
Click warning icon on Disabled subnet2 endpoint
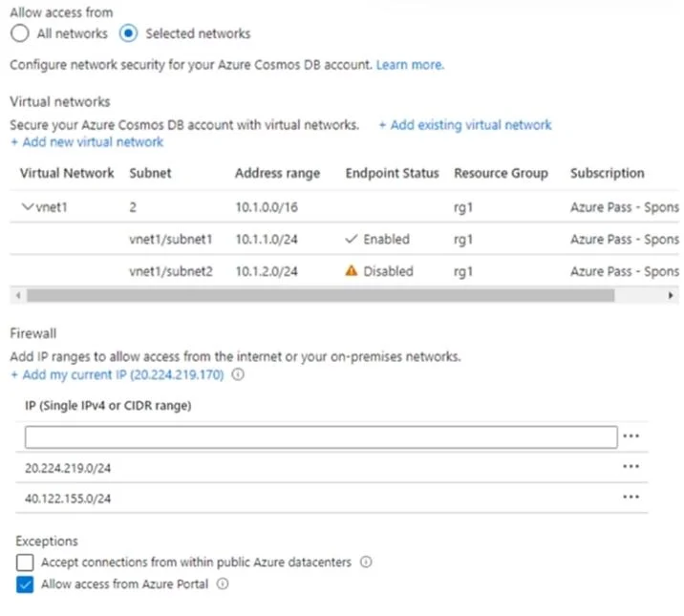[x=352, y=270]
